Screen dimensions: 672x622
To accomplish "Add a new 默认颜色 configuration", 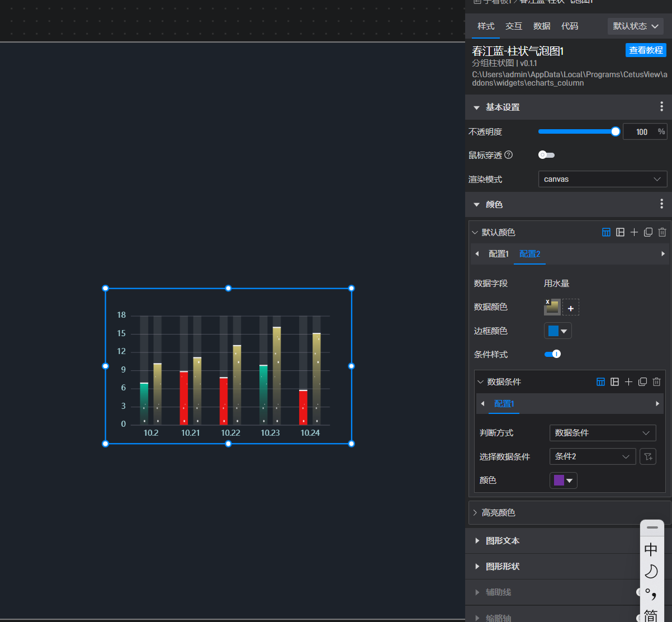I will (634, 232).
